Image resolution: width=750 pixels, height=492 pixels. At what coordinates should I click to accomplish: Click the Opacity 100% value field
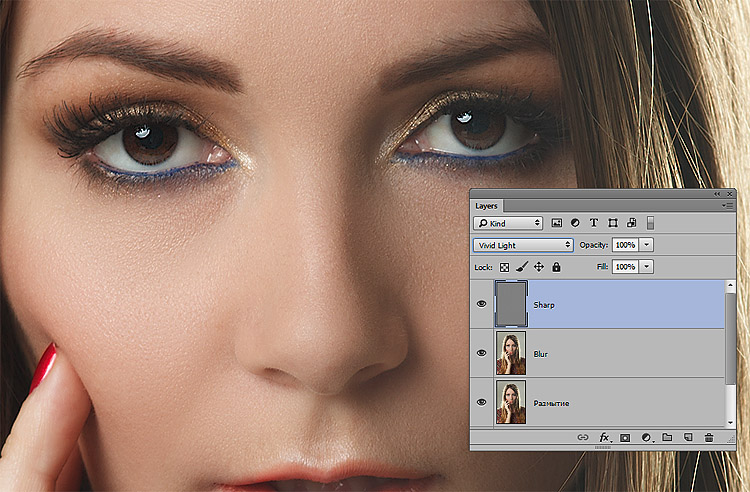coord(626,245)
